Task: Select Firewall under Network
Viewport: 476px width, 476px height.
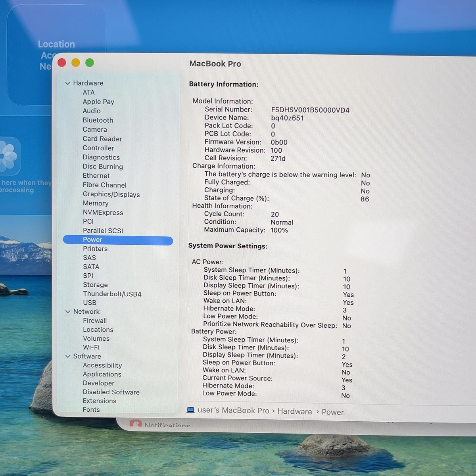Action: tap(95, 321)
